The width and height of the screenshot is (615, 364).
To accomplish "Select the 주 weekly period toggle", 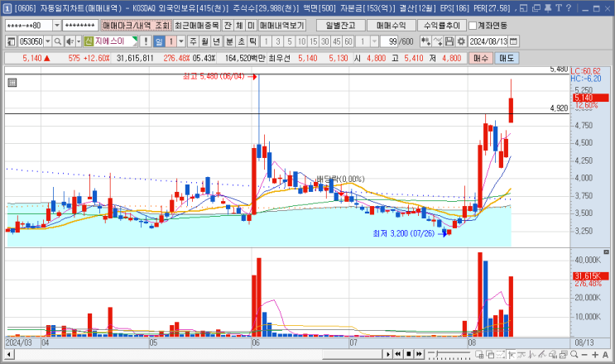I will point(193,41).
